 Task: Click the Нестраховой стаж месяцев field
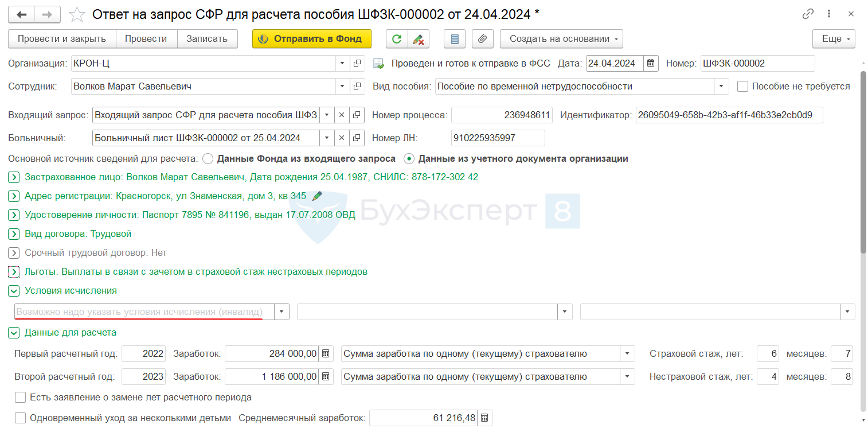tap(842, 377)
